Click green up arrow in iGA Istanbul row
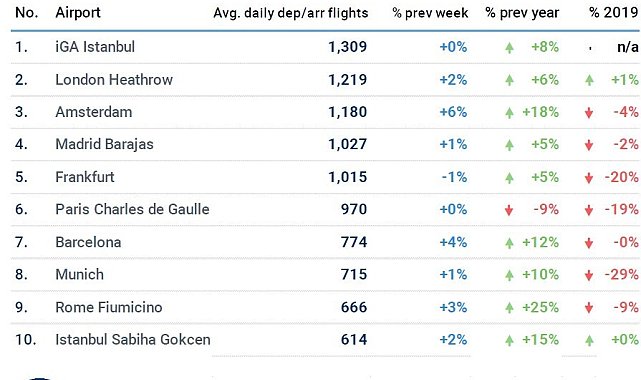The image size is (641, 380). coord(509,48)
